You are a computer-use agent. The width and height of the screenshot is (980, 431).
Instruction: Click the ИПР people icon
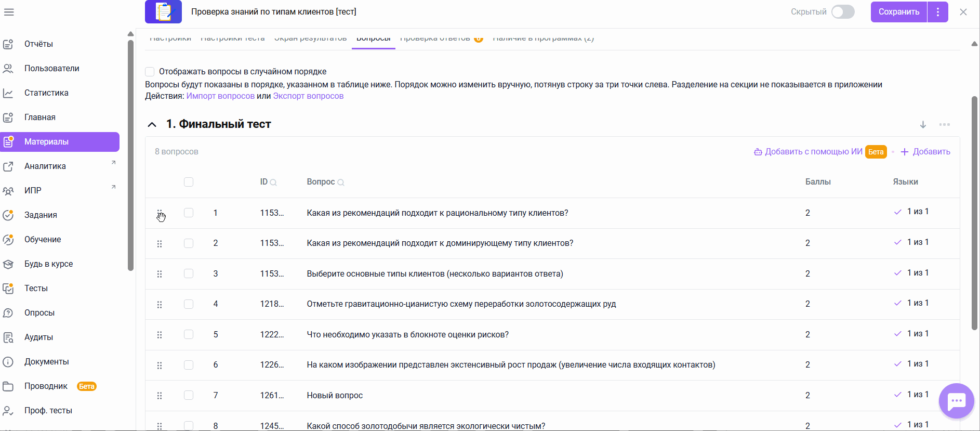tap(8, 191)
